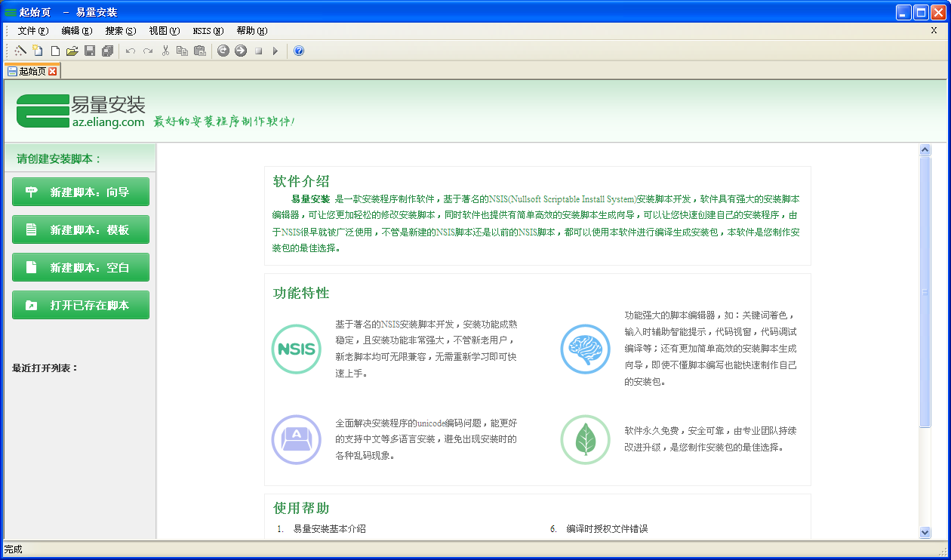Click the 新建脚本：模板 button
951x560 pixels.
(81, 229)
